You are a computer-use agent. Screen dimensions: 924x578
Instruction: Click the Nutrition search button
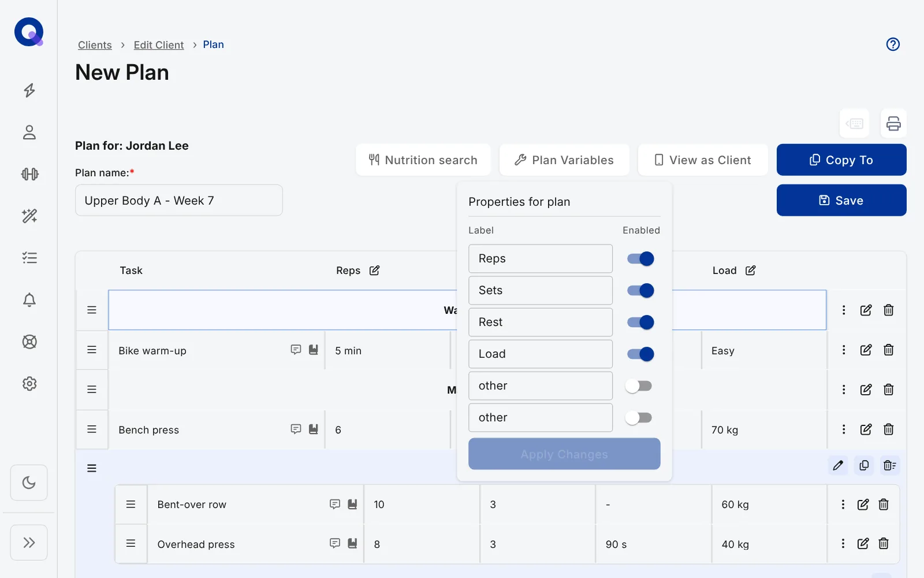(423, 160)
